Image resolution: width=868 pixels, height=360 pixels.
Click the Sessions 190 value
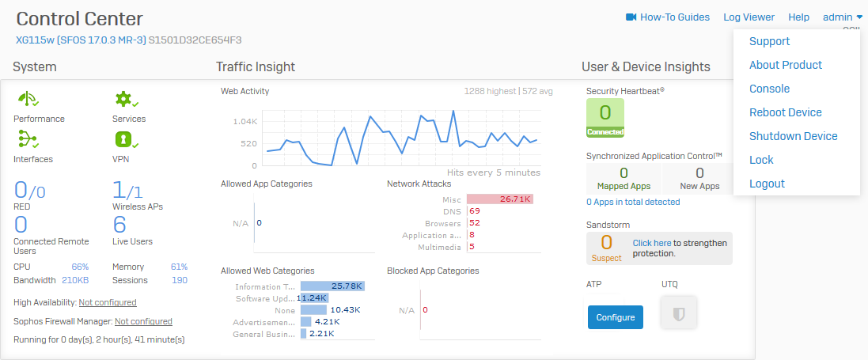click(180, 280)
